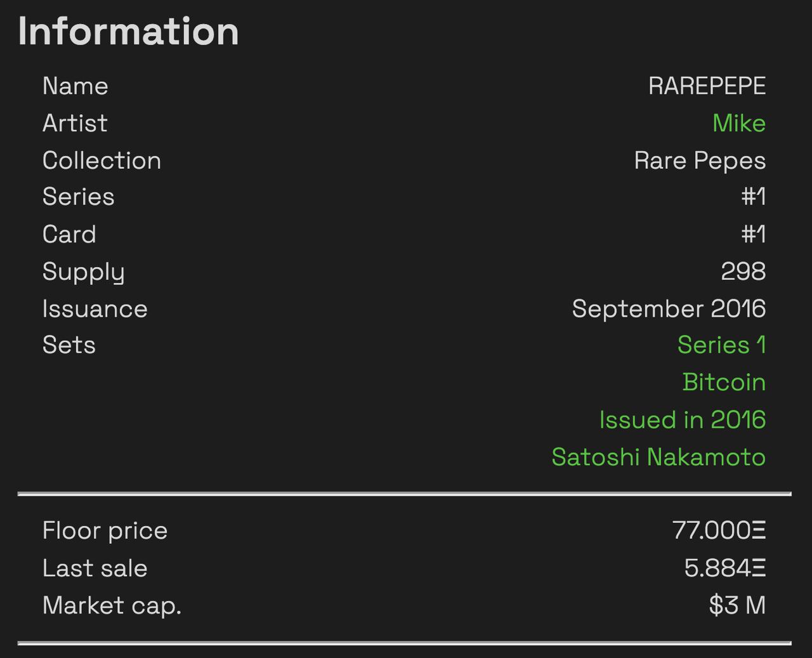The image size is (812, 658).
Task: Click the Issuance label
Action: tap(95, 309)
